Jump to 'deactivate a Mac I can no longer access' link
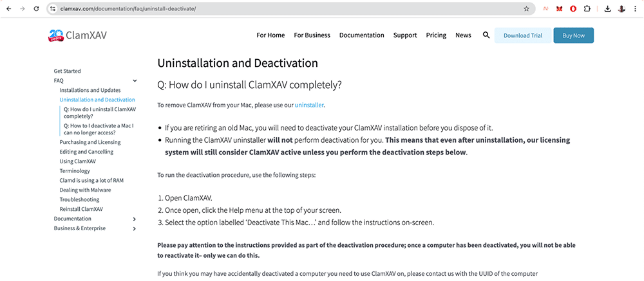This screenshot has height=281, width=644. tap(99, 129)
